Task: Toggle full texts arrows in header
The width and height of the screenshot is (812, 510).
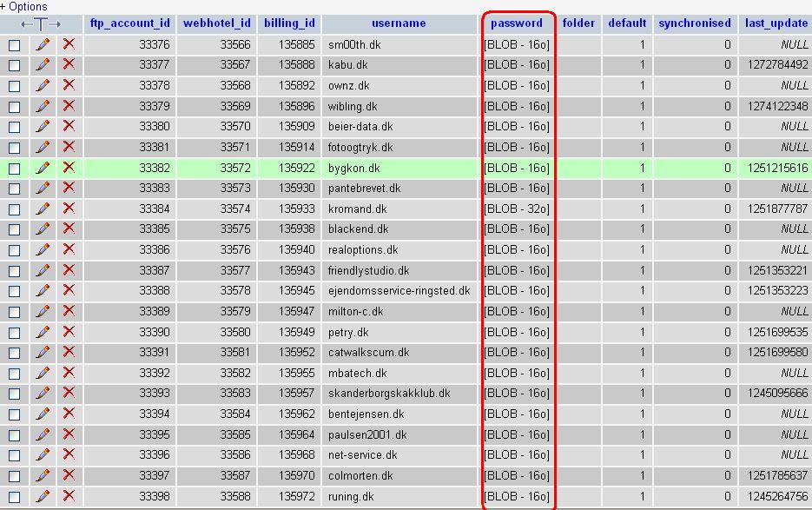Action: (41, 23)
